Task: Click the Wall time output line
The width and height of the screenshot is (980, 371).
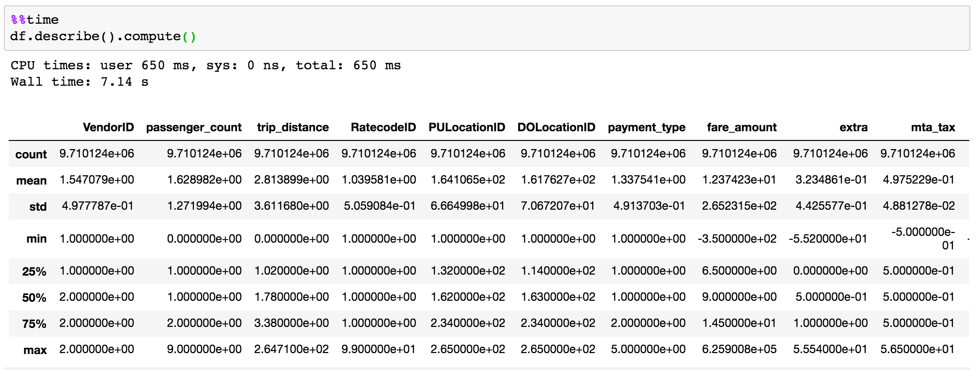Action: coord(79,82)
